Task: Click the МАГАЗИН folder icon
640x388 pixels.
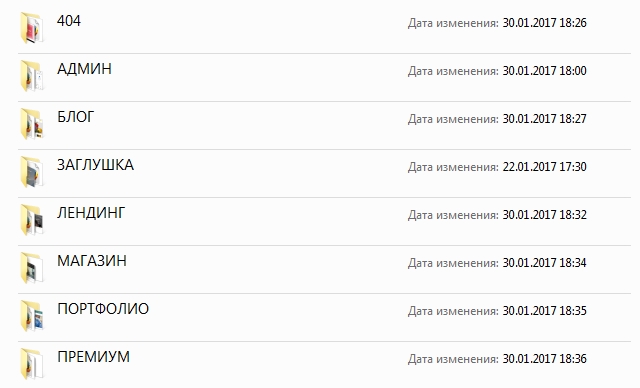Action: click(32, 268)
